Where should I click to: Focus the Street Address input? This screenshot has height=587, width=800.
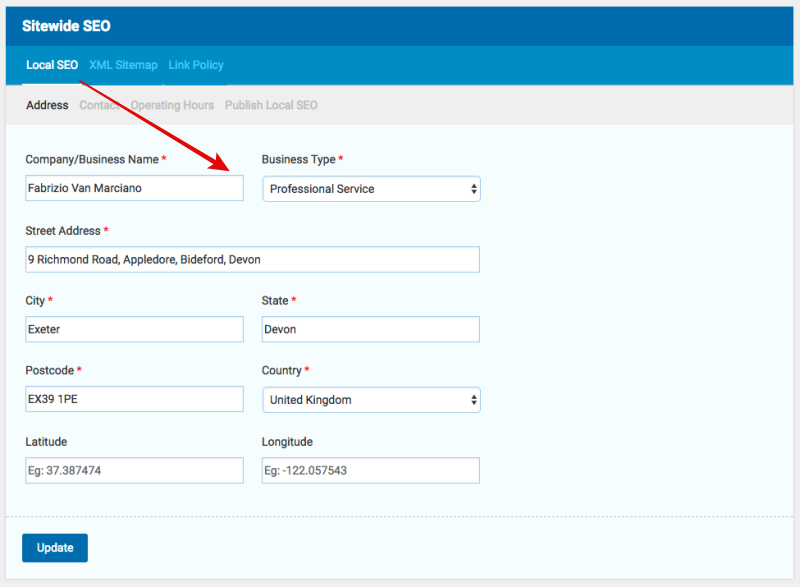point(253,260)
